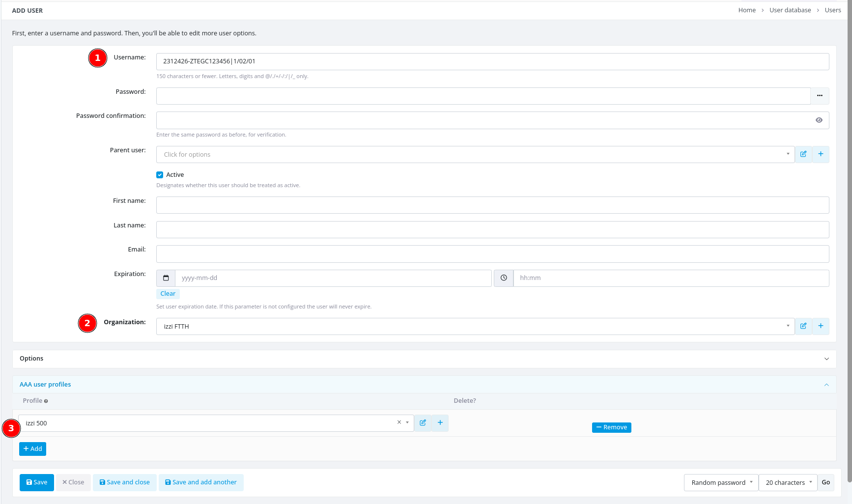The width and height of the screenshot is (852, 504).
Task: Click into the First name field
Action: 492,205
